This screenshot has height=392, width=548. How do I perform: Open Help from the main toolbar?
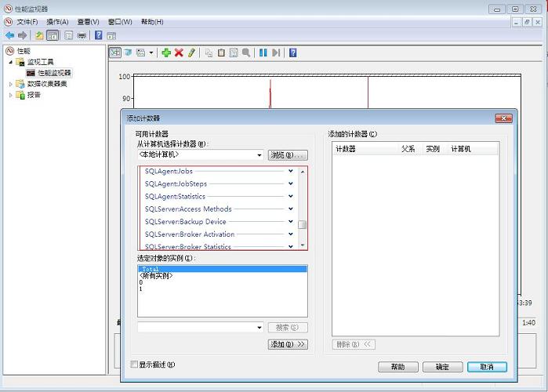pos(99,35)
